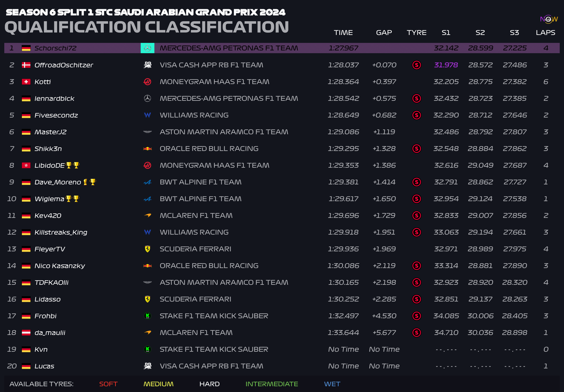564x392 pixels.
Task: Click the Haas logo in LibidoDE's row
Action: [x=147, y=165]
